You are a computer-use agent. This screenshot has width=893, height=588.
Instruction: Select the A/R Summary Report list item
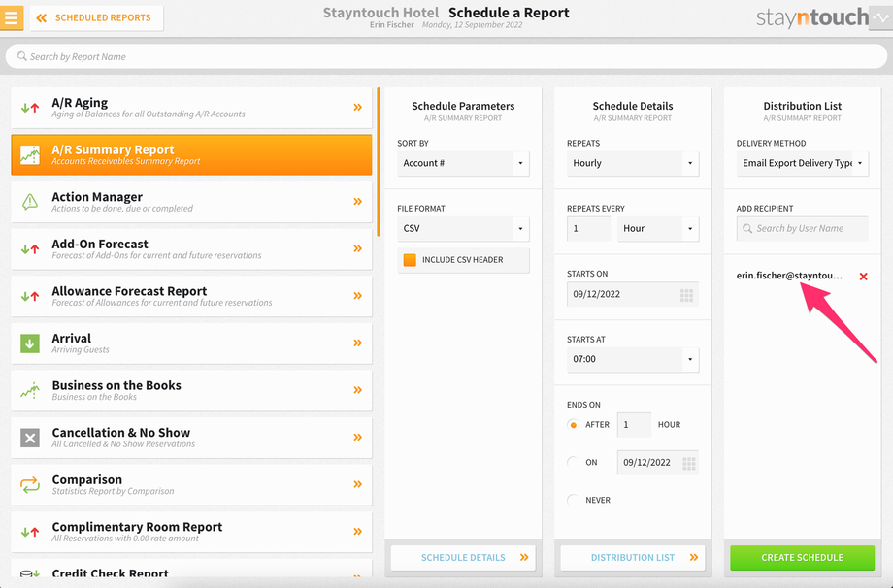click(x=191, y=155)
